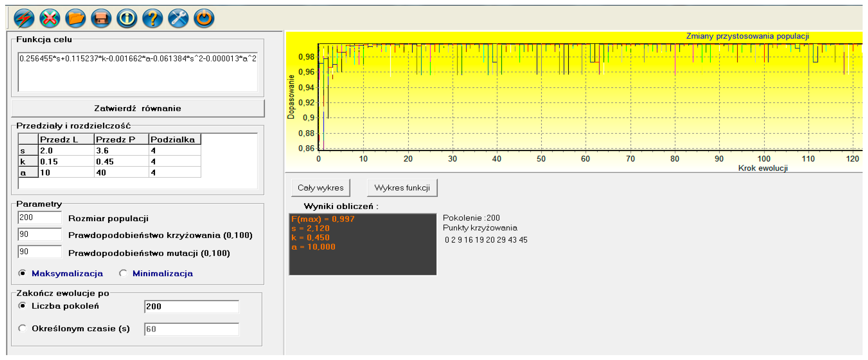Click the open folder icon
The image size is (868, 360).
tap(75, 18)
